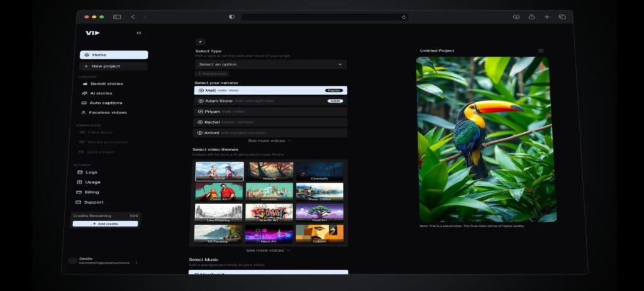Click the Fake texts coming-soon item
Image resolution: width=644 pixels, height=291 pixels.
tap(96, 132)
